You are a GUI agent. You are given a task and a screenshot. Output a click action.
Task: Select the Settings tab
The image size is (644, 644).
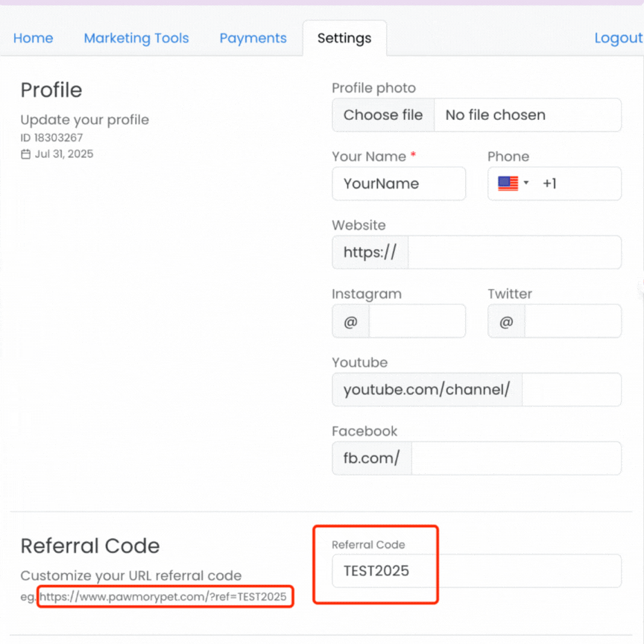(344, 38)
